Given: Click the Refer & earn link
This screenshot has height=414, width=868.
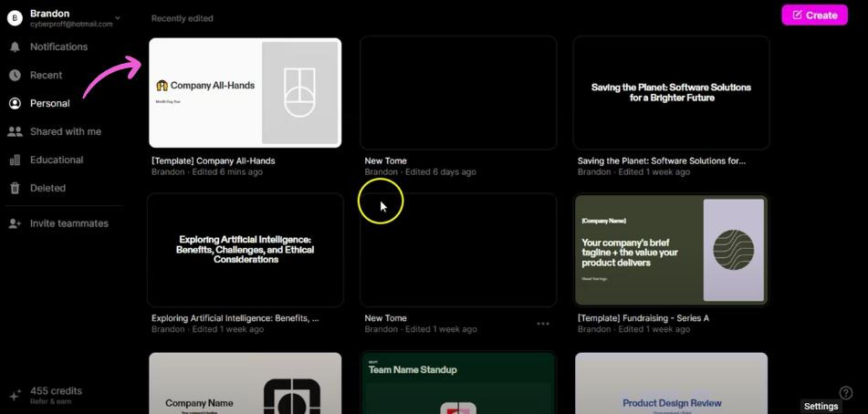Looking at the screenshot, I should pyautogui.click(x=50, y=402).
